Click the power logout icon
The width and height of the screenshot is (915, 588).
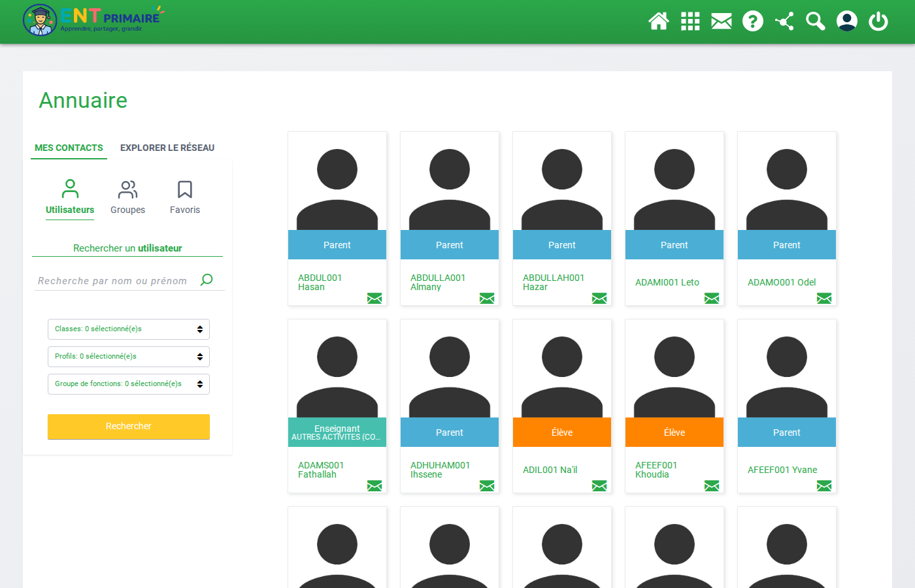click(x=878, y=22)
